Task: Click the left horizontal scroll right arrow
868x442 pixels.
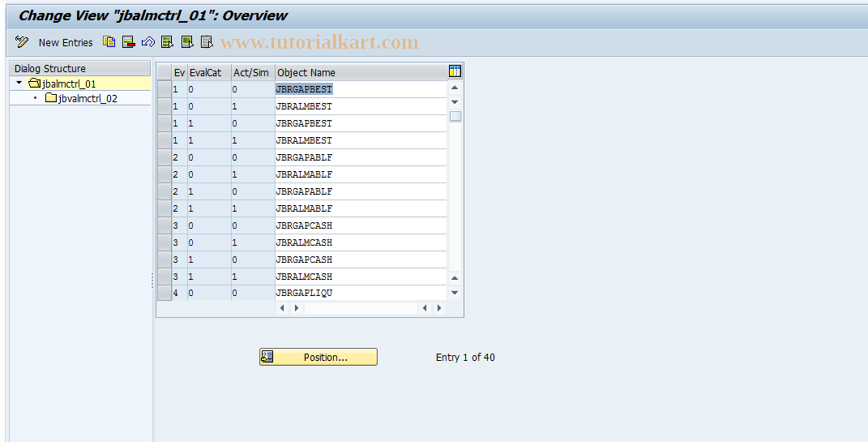Action: (297, 308)
